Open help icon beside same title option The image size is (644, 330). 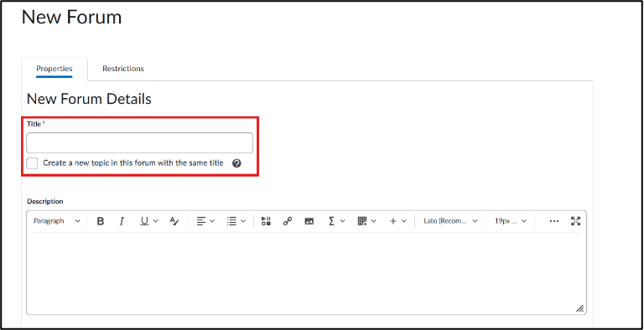point(236,163)
